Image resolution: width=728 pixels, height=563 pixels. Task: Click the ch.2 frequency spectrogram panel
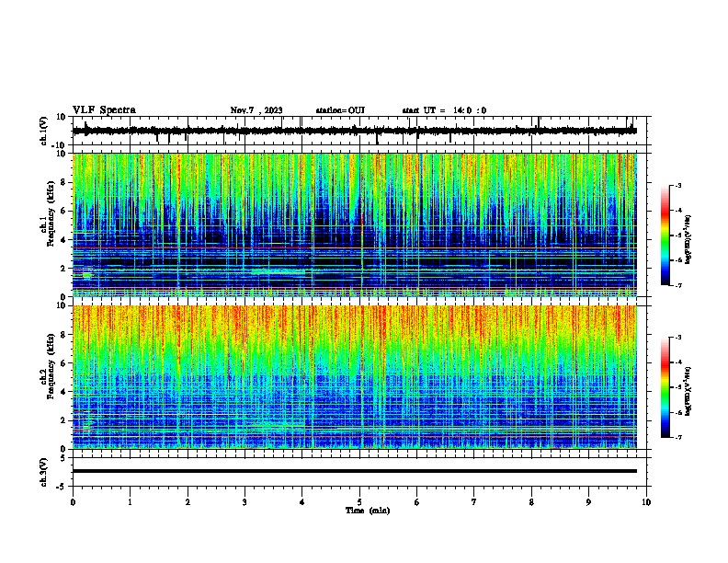coord(355,377)
